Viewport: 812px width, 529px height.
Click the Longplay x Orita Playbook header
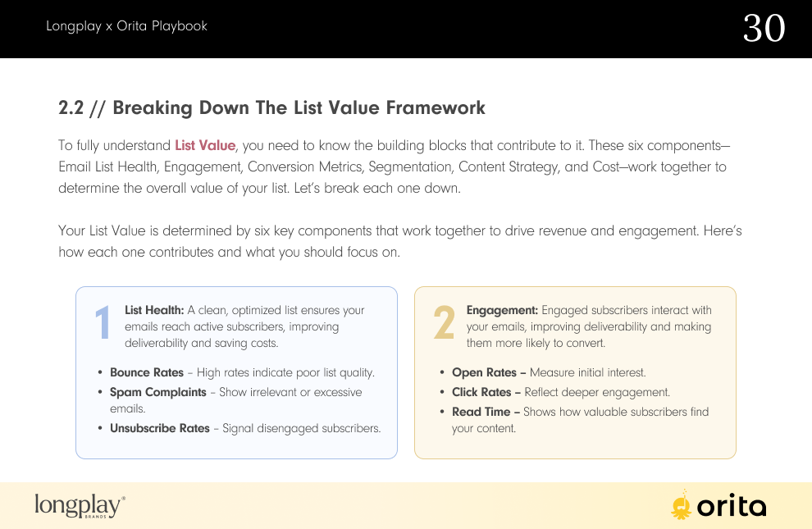[126, 26]
